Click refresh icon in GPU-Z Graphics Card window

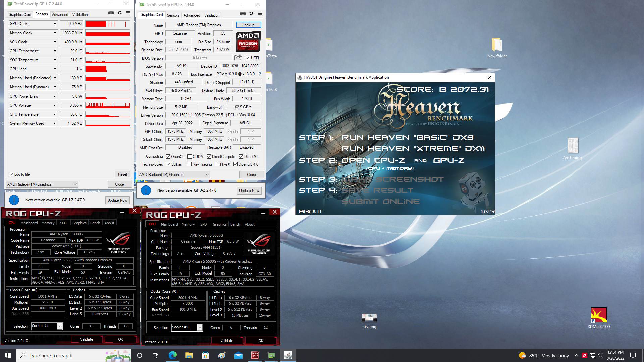(251, 14)
